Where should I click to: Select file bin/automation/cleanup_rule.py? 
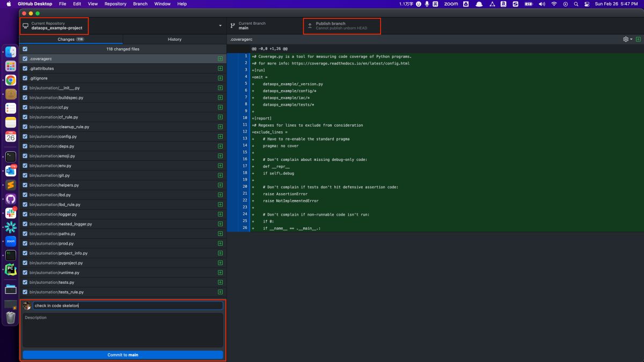pos(122,127)
